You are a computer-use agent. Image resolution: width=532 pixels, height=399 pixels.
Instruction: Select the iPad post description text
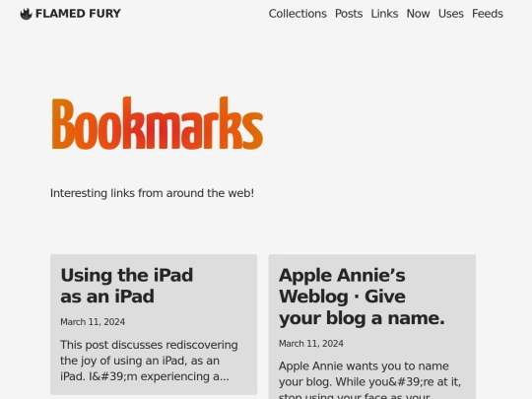(150, 361)
